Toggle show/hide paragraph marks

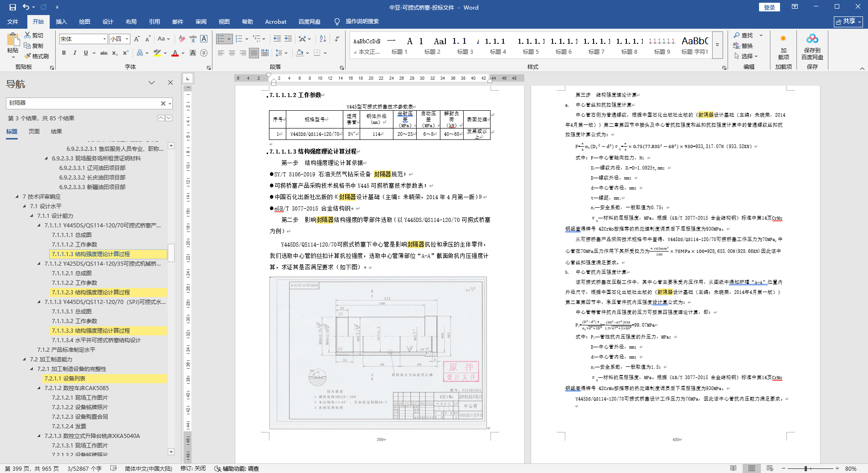pyautogui.click(x=337, y=39)
